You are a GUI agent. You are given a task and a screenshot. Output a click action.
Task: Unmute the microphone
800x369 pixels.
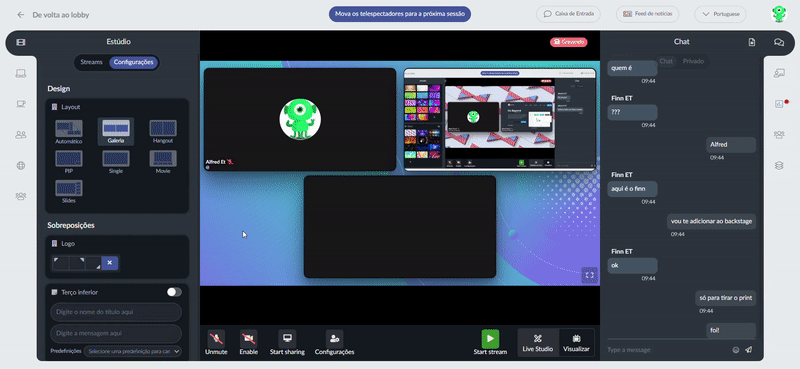tap(216, 342)
